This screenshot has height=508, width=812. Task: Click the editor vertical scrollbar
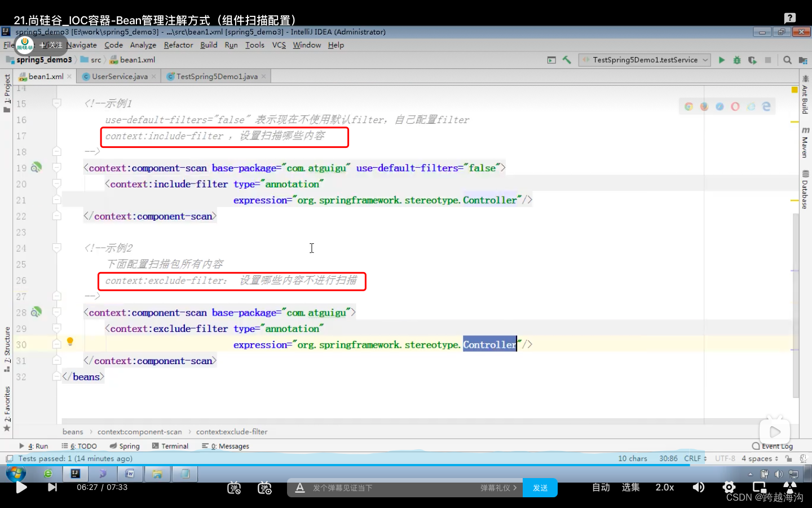796,305
